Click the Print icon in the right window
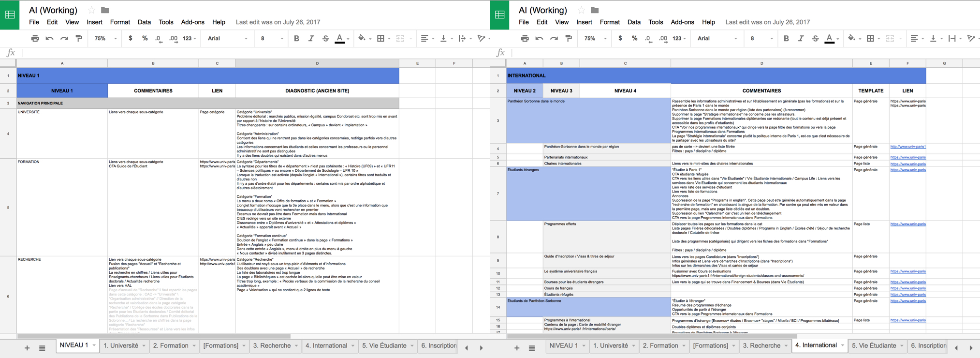 tap(525, 38)
